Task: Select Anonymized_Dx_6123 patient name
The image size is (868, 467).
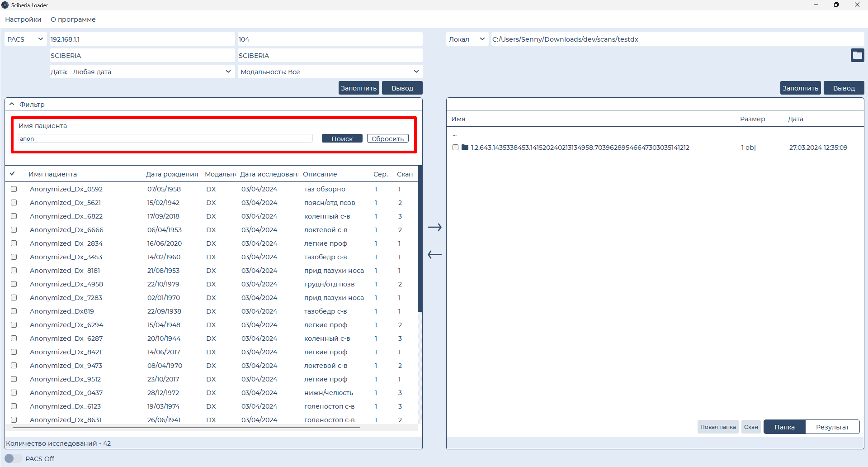Action: (x=66, y=406)
